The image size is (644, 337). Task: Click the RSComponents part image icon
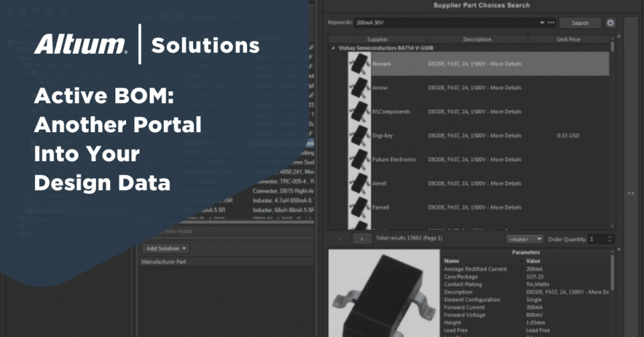(x=359, y=111)
